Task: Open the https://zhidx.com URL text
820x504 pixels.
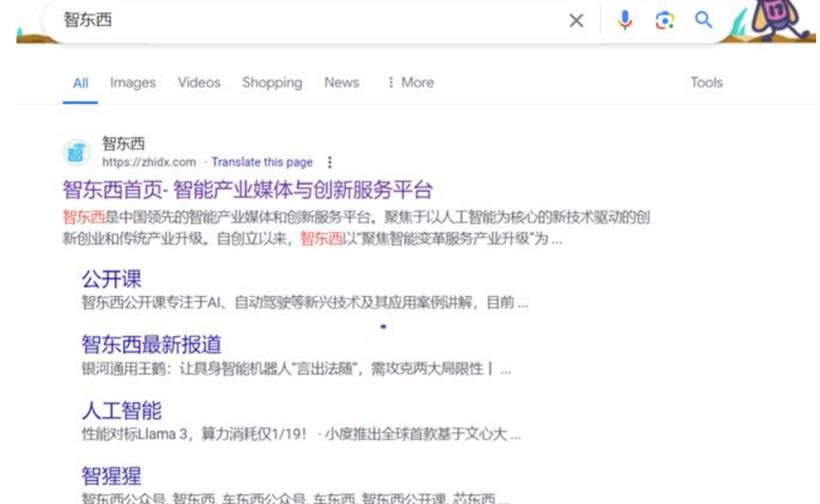Action: 149,162
